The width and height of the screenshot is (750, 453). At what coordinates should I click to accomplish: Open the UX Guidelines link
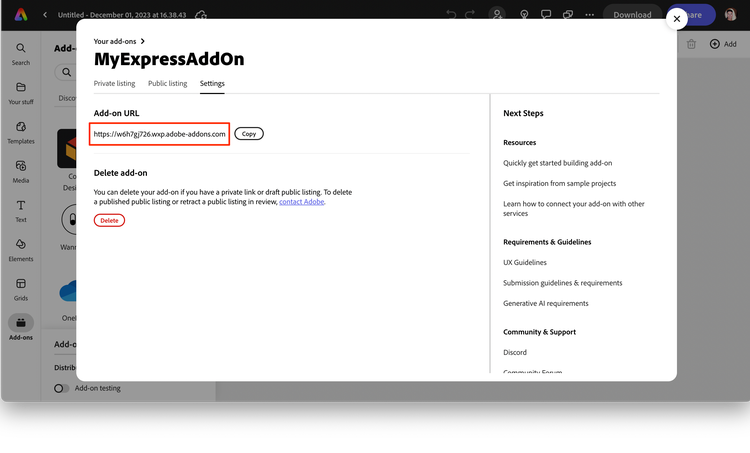point(525,262)
